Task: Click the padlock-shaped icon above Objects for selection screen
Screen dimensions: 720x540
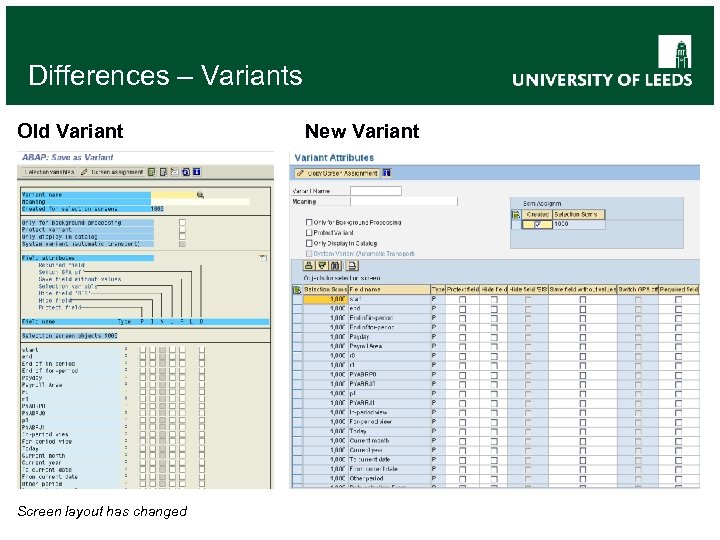Action: coord(309,266)
